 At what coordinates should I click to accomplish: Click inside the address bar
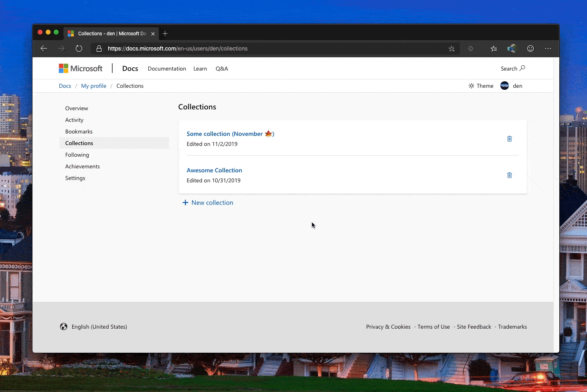[x=241, y=48]
